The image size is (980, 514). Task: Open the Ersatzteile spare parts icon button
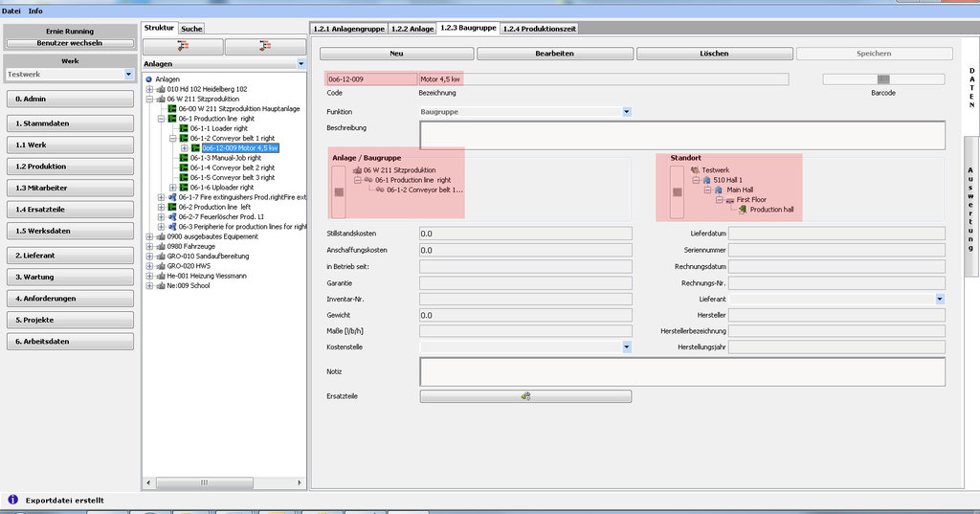[525, 396]
